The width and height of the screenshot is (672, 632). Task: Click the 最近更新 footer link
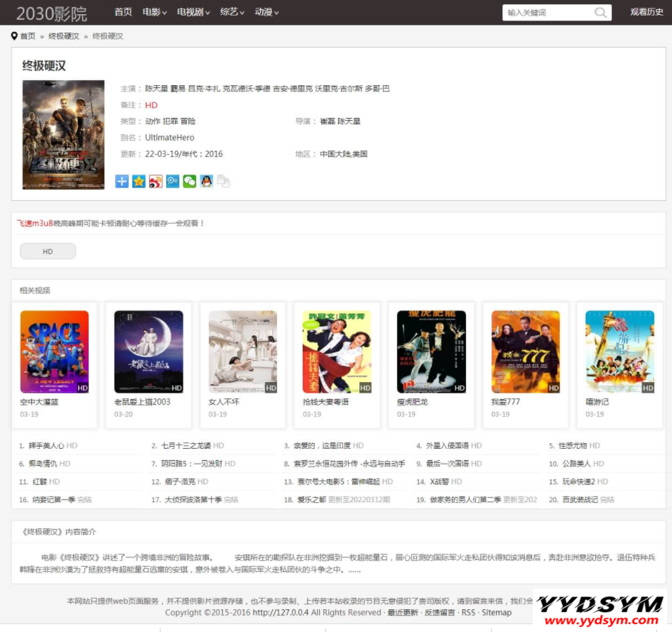(403, 613)
